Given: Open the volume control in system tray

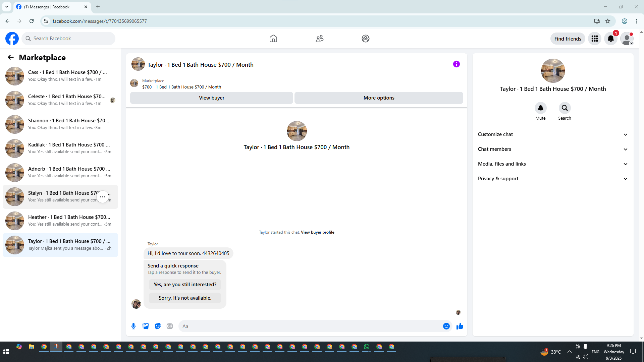Looking at the screenshot, I should pos(586,357).
